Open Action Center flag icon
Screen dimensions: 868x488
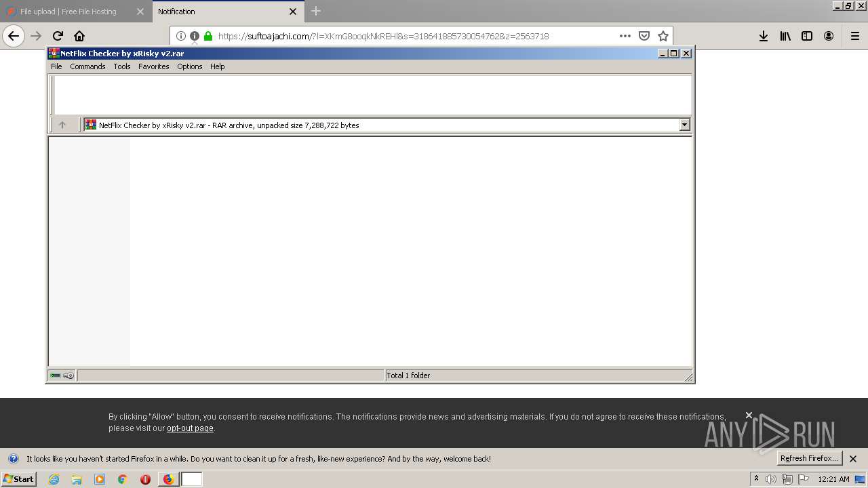[x=804, y=479]
